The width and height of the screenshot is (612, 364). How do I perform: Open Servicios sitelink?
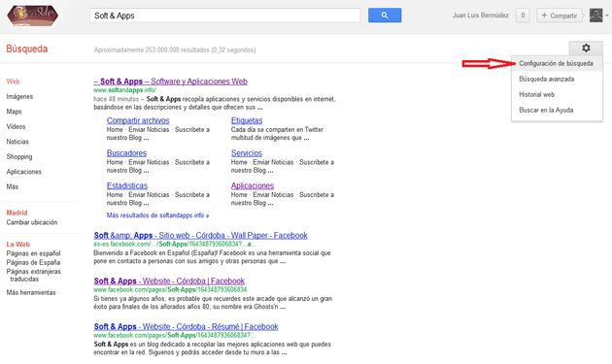247,153
